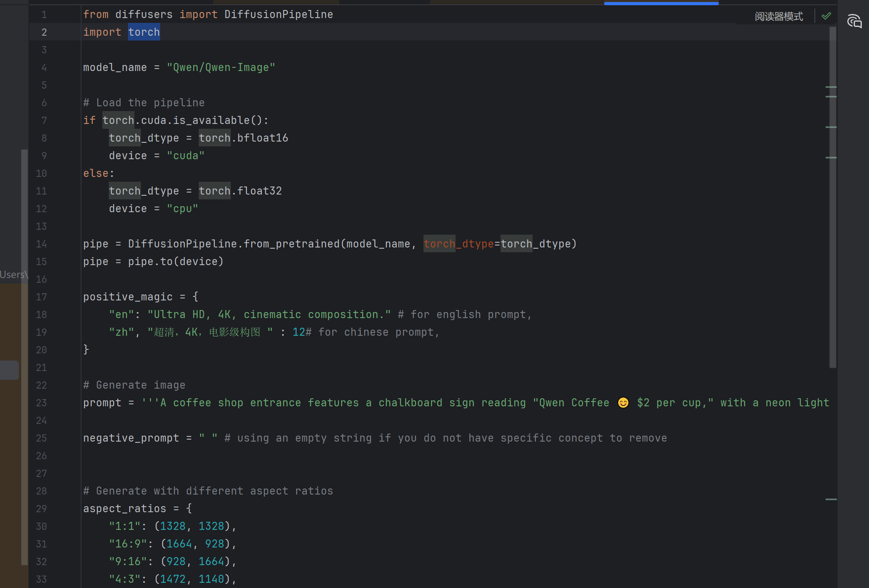Toggle 阅读器模式 reader mode

coord(779,16)
